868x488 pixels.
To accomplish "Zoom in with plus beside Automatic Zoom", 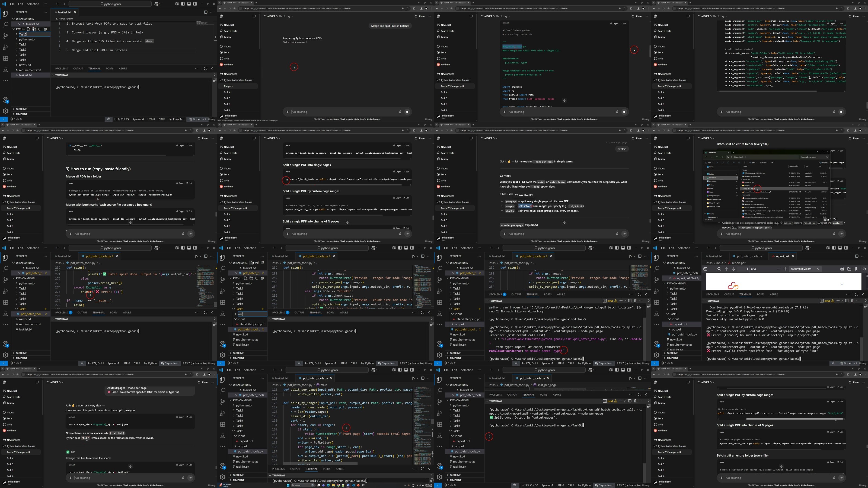I will click(x=785, y=269).
